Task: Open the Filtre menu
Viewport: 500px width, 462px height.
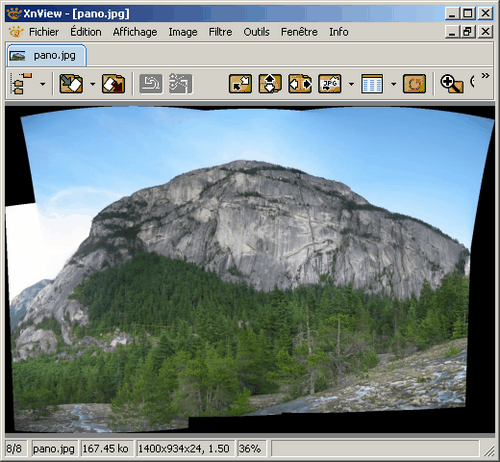Action: 220,32
